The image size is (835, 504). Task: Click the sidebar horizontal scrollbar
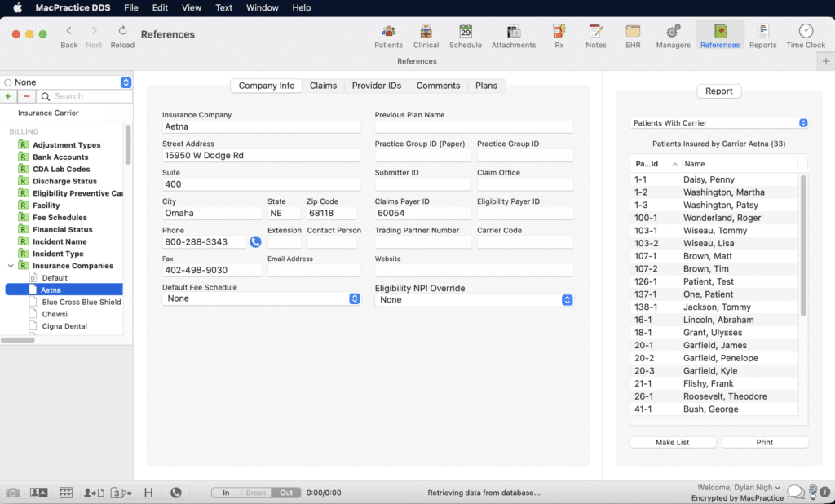pos(18,340)
